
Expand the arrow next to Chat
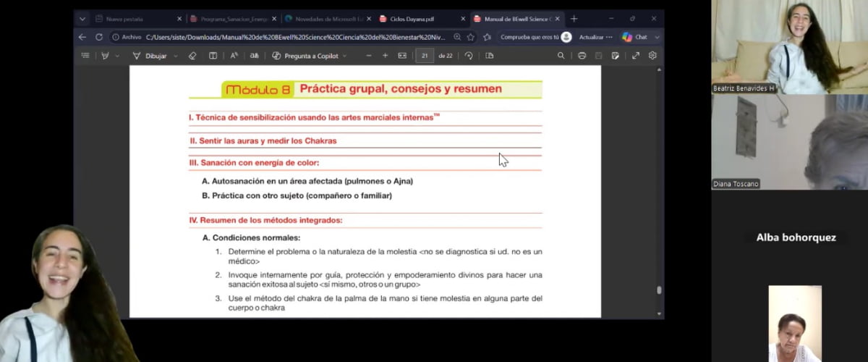(655, 37)
